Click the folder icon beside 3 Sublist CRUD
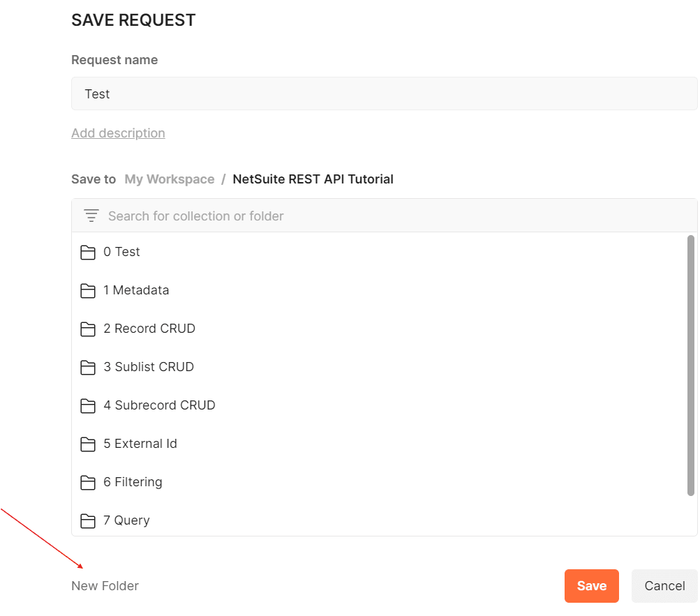 [87, 367]
